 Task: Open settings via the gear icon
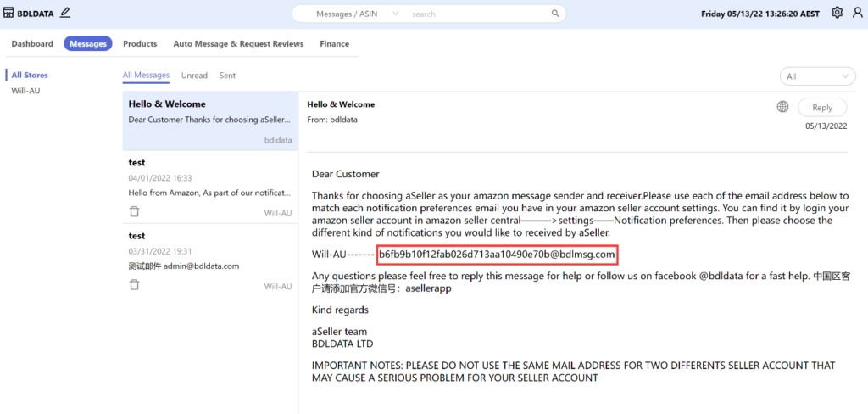pos(837,13)
